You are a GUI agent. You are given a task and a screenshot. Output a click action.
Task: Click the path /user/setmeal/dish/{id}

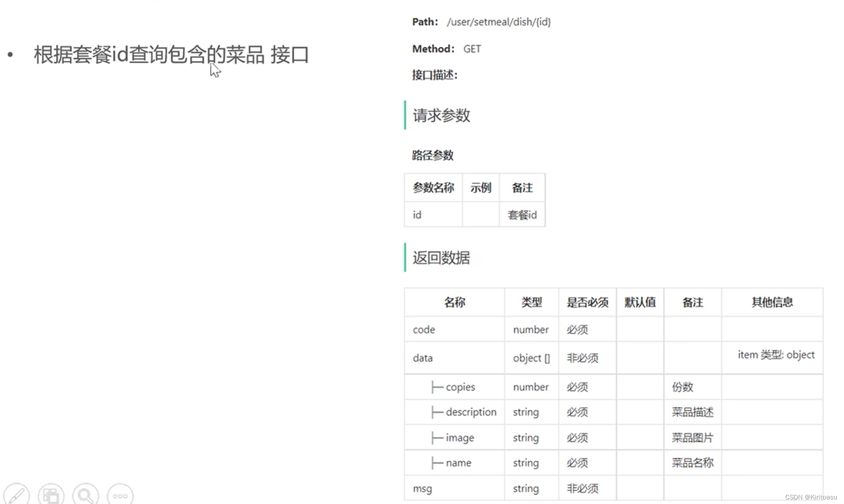(498, 21)
